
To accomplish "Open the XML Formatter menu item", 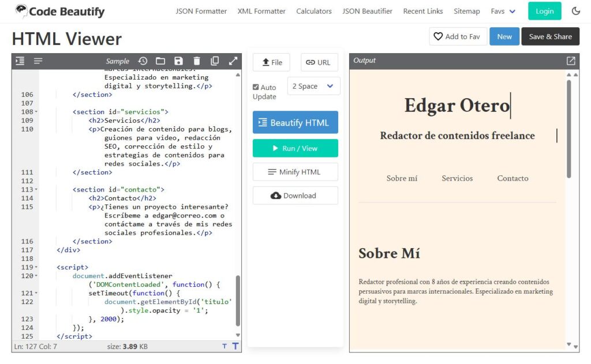I will (x=261, y=12).
